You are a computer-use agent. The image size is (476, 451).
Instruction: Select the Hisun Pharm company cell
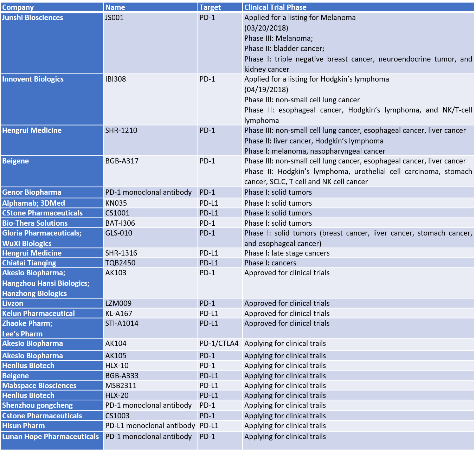point(52,426)
